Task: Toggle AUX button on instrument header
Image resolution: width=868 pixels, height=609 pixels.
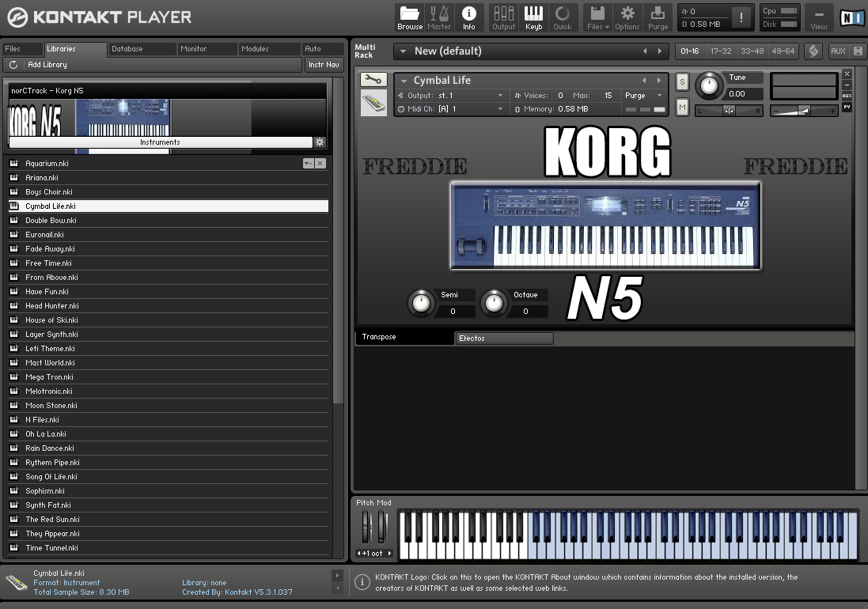Action: tap(847, 96)
